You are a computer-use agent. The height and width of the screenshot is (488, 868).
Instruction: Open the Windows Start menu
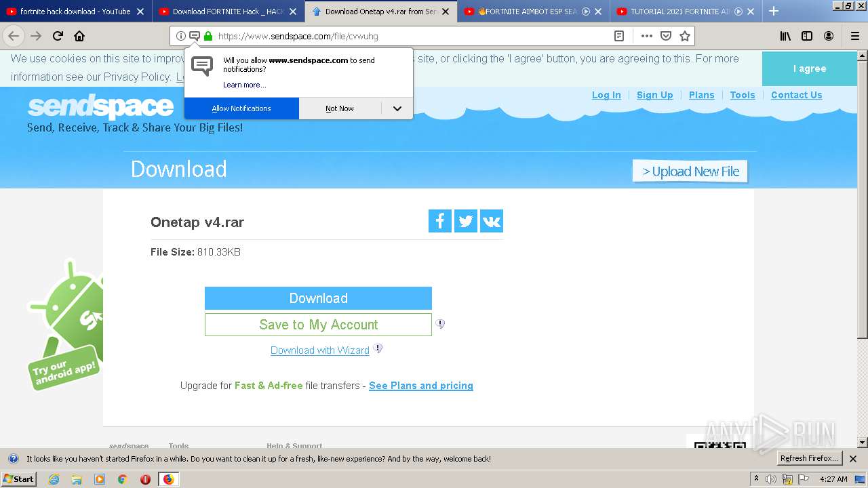18,479
